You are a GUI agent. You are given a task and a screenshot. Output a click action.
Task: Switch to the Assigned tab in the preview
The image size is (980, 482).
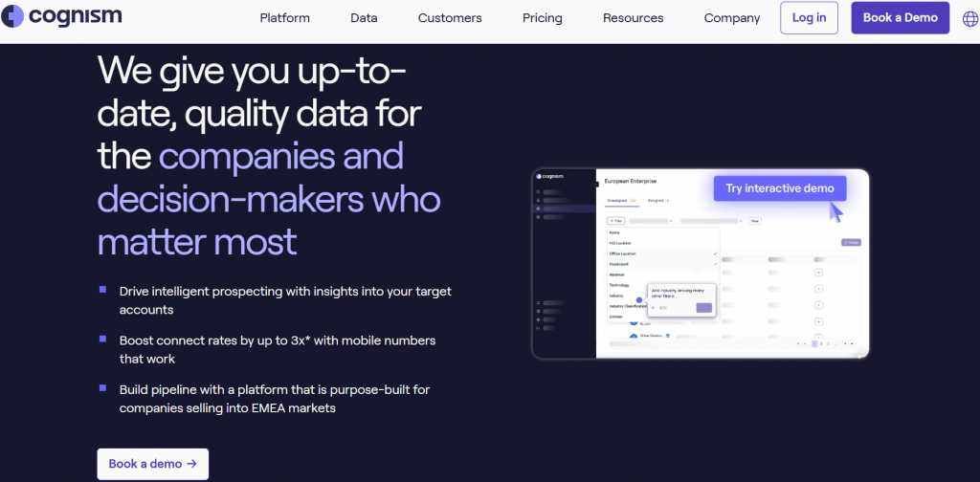[x=657, y=201]
